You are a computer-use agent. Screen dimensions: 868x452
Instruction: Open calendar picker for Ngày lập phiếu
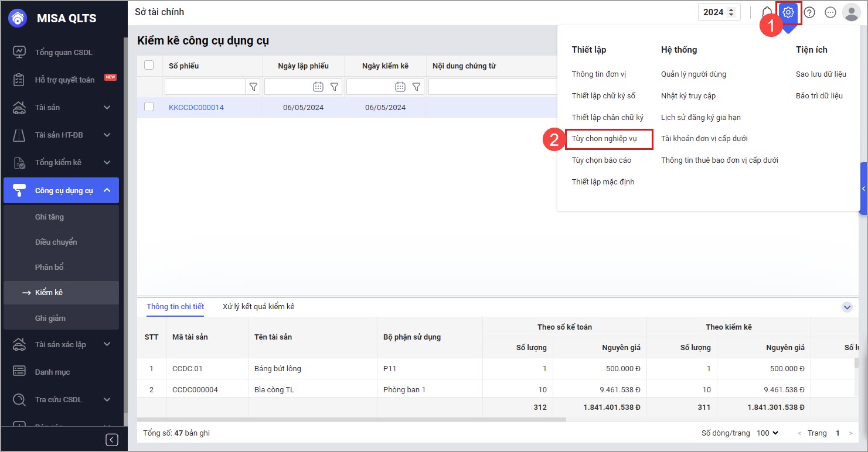318,87
